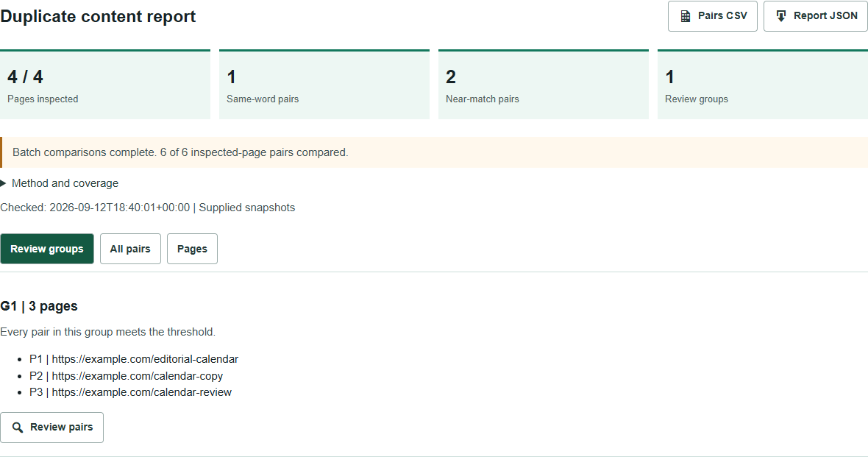This screenshot has height=457, width=868.
Task: Select the Same-word pairs summary card
Action: (324, 84)
